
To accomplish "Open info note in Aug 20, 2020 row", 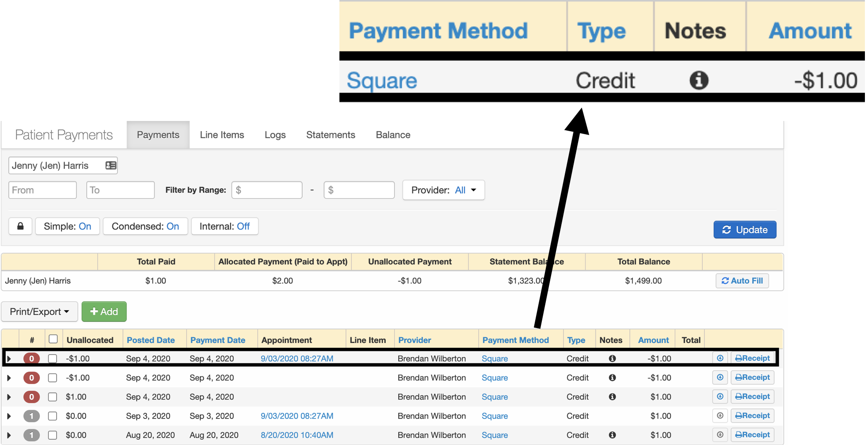I will (612, 435).
